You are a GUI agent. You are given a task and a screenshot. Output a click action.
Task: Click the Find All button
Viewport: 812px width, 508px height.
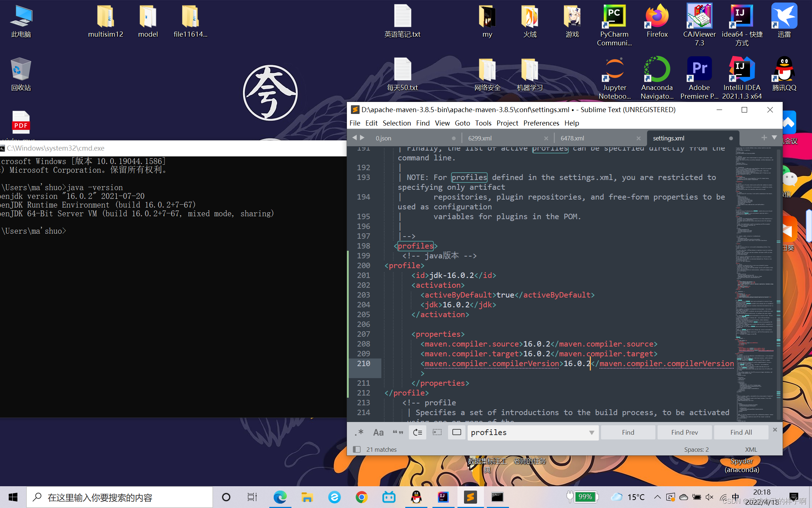(741, 432)
